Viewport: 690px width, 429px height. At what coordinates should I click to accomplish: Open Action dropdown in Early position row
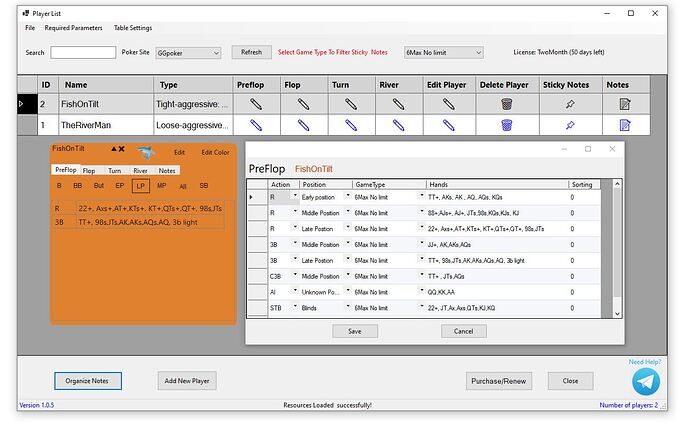click(x=295, y=196)
